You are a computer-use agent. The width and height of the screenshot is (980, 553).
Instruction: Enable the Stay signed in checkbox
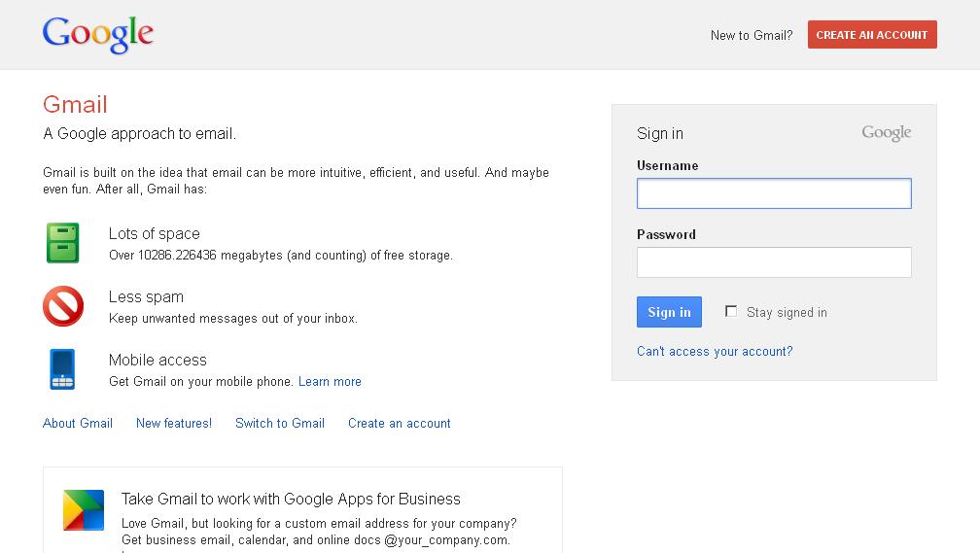pyautogui.click(x=731, y=311)
